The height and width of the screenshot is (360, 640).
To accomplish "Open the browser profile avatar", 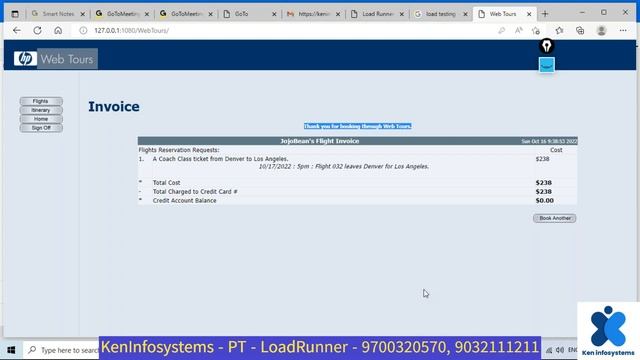I will [x=601, y=31].
